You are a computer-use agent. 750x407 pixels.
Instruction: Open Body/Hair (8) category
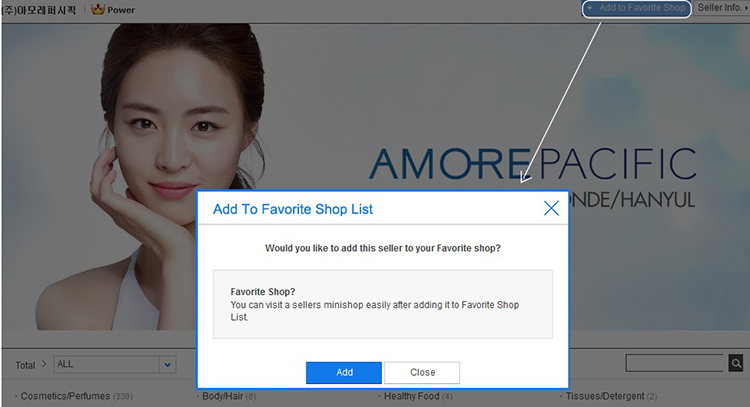coord(229,396)
